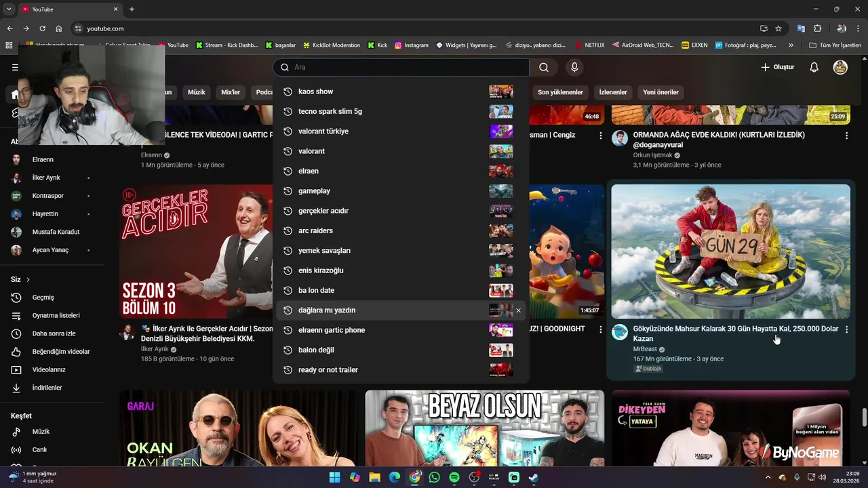Open the Instagram bookmark
The image size is (868, 488).
pyautogui.click(x=412, y=45)
